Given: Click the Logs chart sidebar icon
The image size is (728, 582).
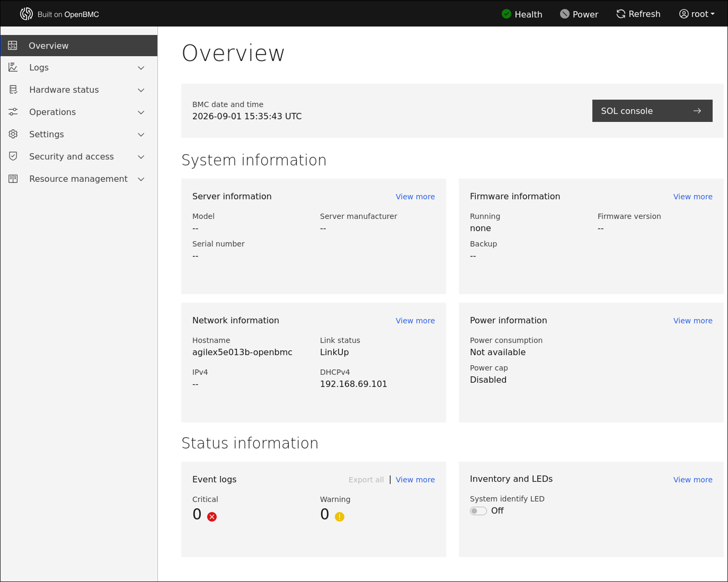Looking at the screenshot, I should coord(13,67).
